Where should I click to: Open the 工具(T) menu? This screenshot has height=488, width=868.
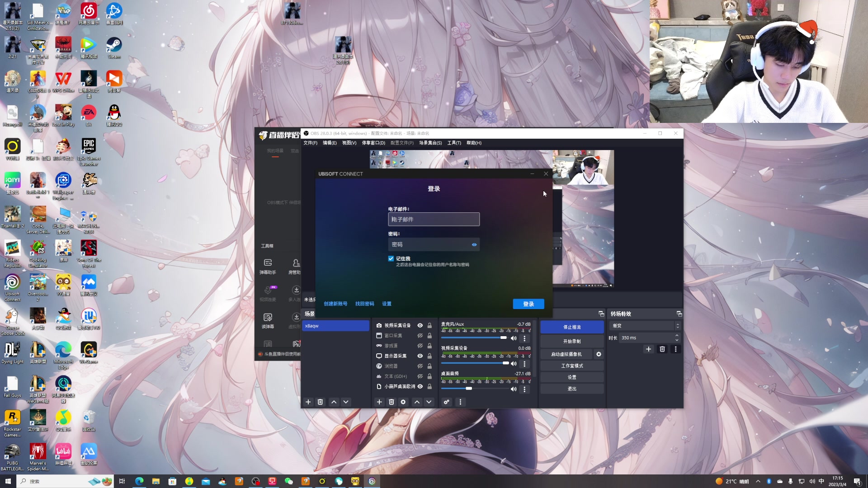pyautogui.click(x=454, y=143)
